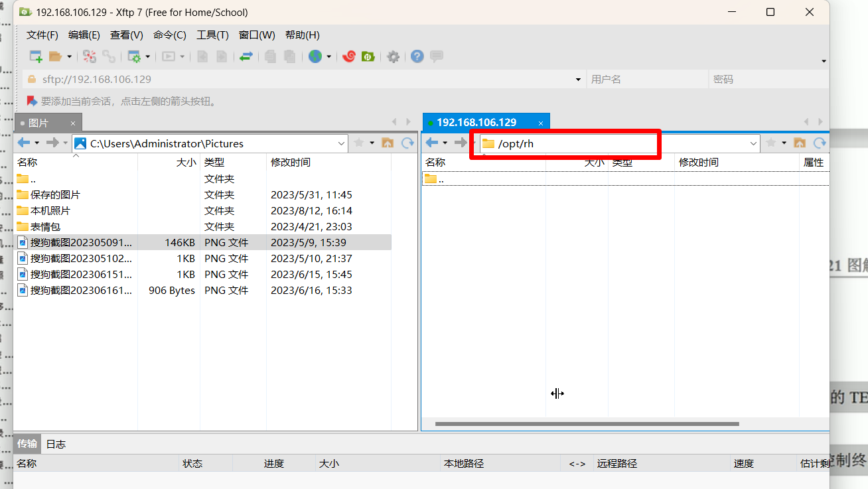Sort local files by 名称 column
The image size is (868, 489).
pos(76,162)
